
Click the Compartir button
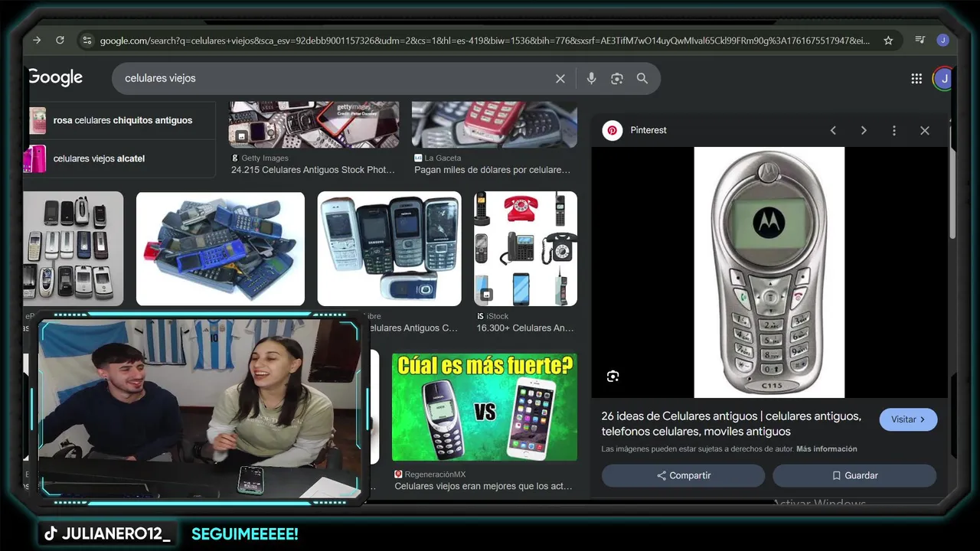tap(683, 475)
